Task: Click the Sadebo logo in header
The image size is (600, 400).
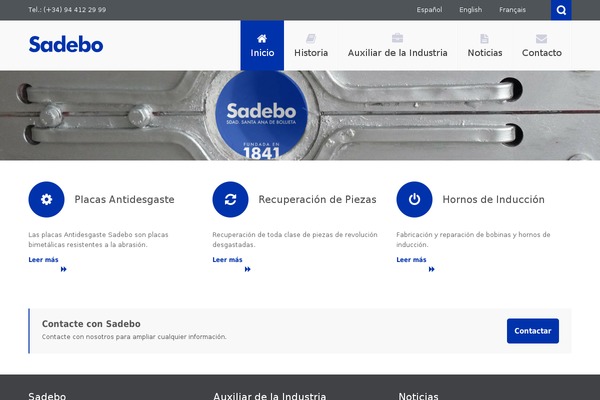Action: [66, 44]
